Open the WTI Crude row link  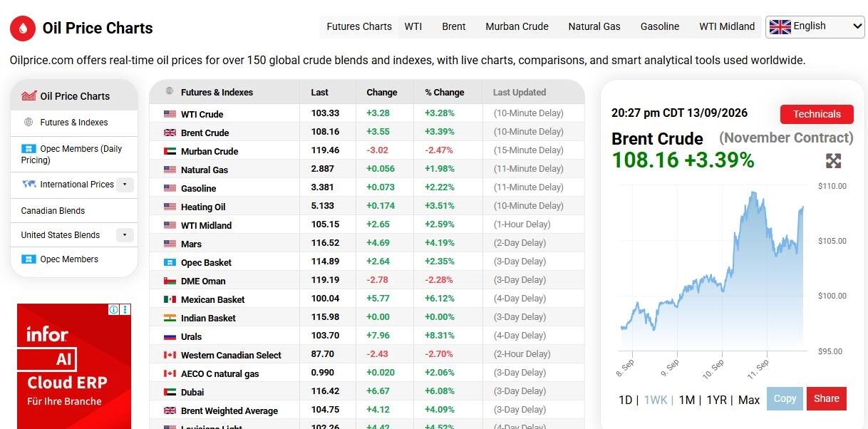click(202, 114)
